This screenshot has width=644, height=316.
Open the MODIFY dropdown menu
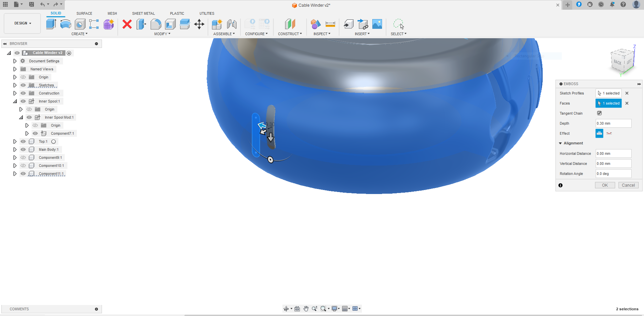(x=162, y=34)
